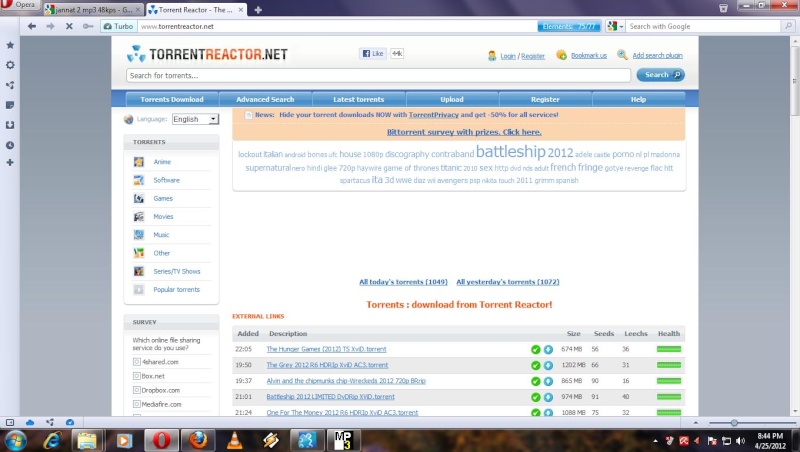Viewport: 800px width, 452px height.
Task: Open Firefox from the taskbar
Action: (x=198, y=440)
